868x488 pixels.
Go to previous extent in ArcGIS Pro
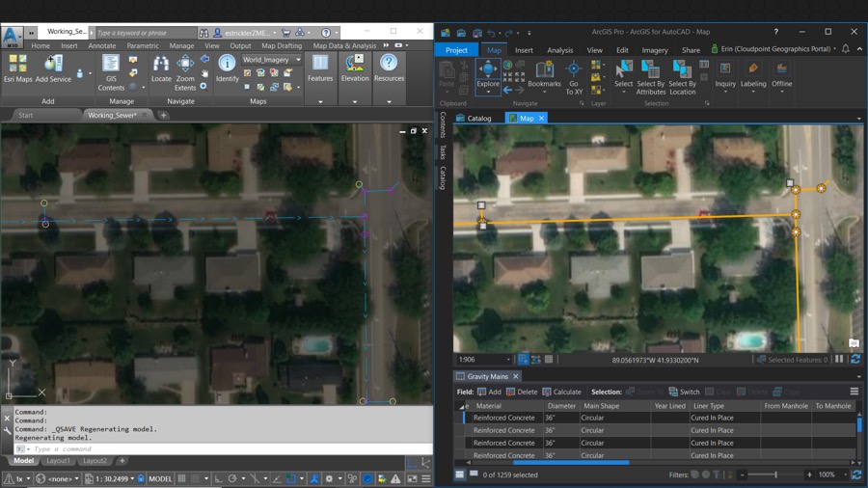pyautogui.click(x=507, y=90)
